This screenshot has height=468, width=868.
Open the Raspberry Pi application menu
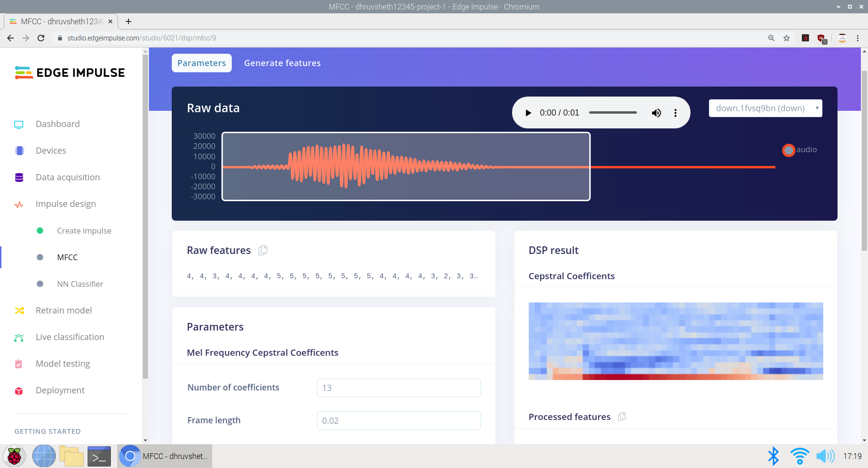[14, 457]
